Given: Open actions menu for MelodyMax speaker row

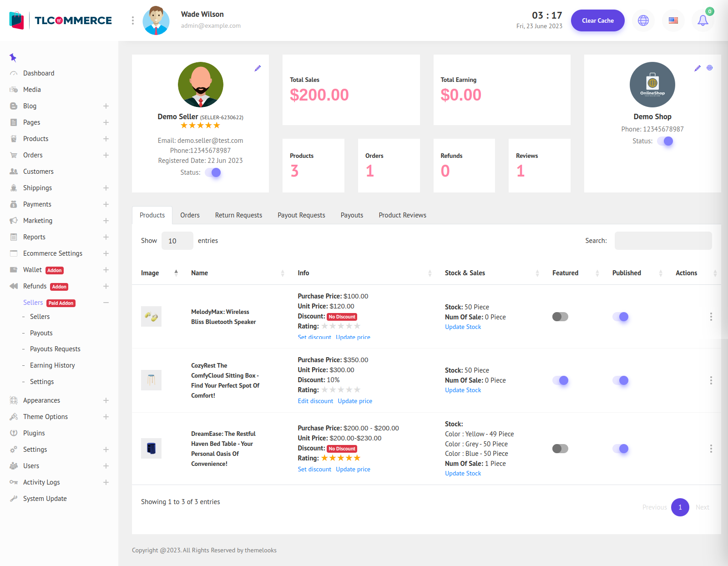Looking at the screenshot, I should point(711,317).
